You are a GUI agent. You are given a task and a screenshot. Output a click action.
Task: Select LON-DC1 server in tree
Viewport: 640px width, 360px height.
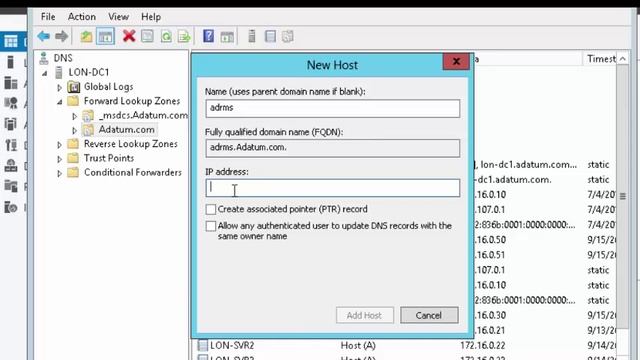tap(89, 73)
